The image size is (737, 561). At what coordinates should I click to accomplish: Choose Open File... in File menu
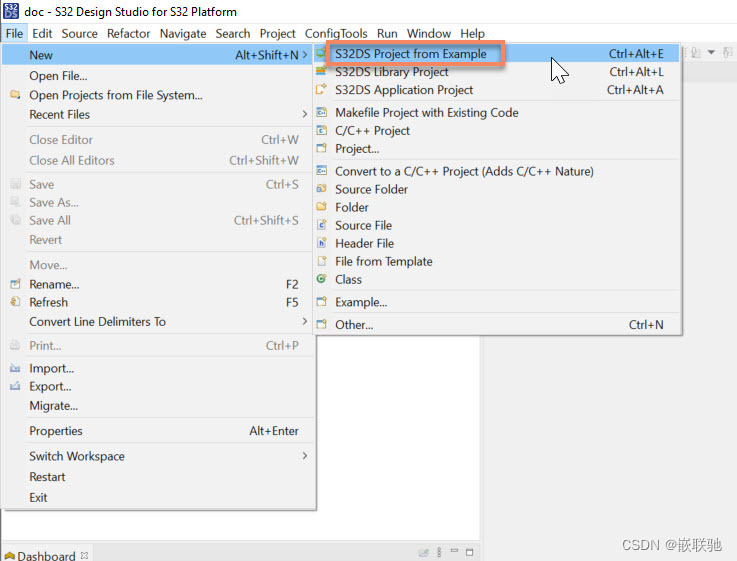point(158,76)
